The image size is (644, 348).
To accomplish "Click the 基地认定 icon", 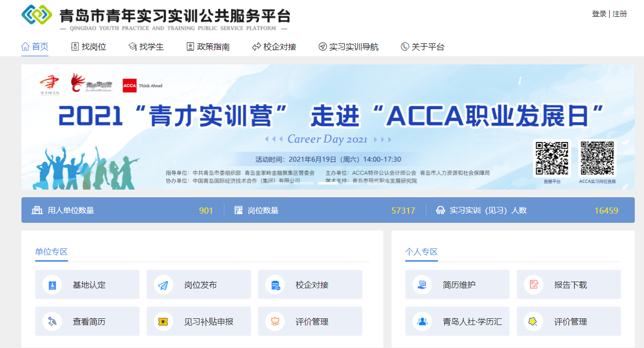I will point(52,285).
